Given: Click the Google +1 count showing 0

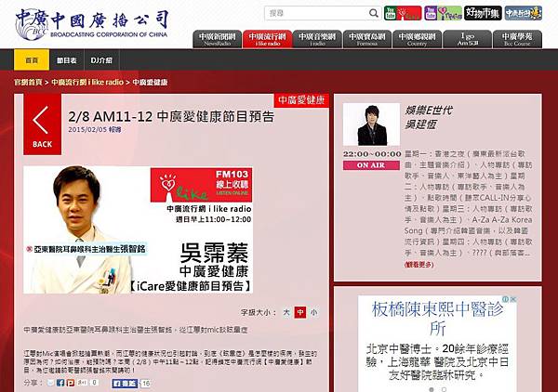Looking at the screenshot, I should 94,383.
